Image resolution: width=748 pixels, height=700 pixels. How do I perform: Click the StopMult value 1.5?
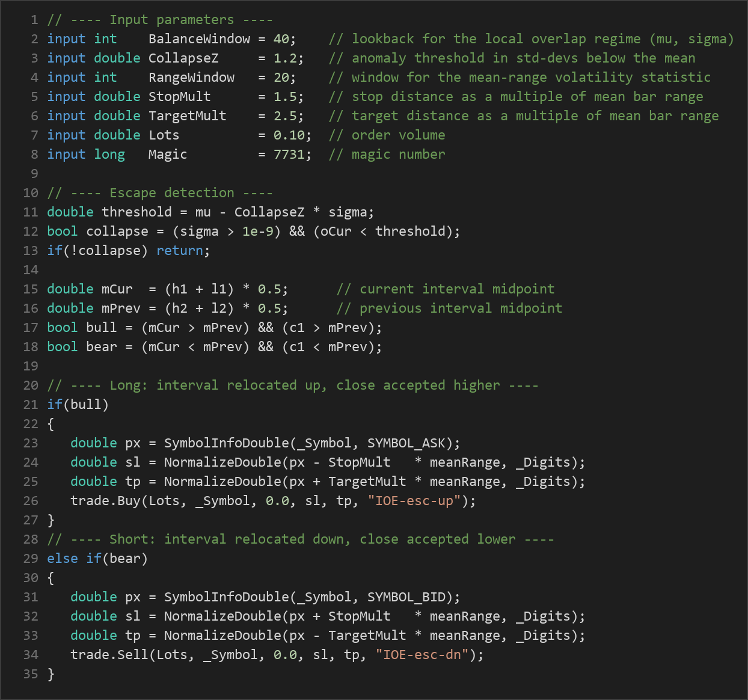285,97
